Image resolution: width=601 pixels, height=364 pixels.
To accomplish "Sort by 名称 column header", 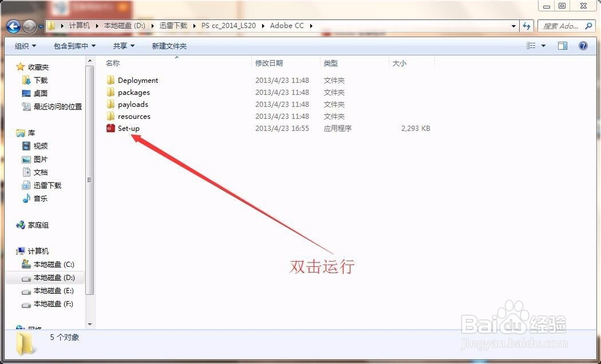I will [x=113, y=63].
